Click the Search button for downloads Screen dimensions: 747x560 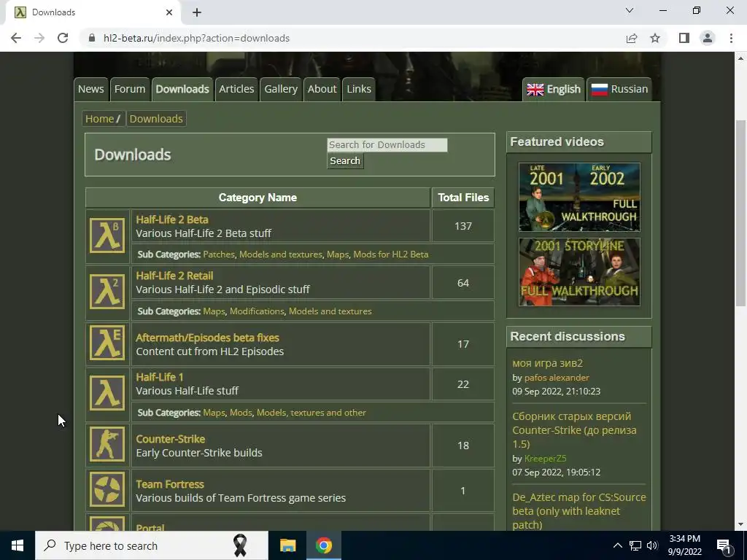[345, 161]
